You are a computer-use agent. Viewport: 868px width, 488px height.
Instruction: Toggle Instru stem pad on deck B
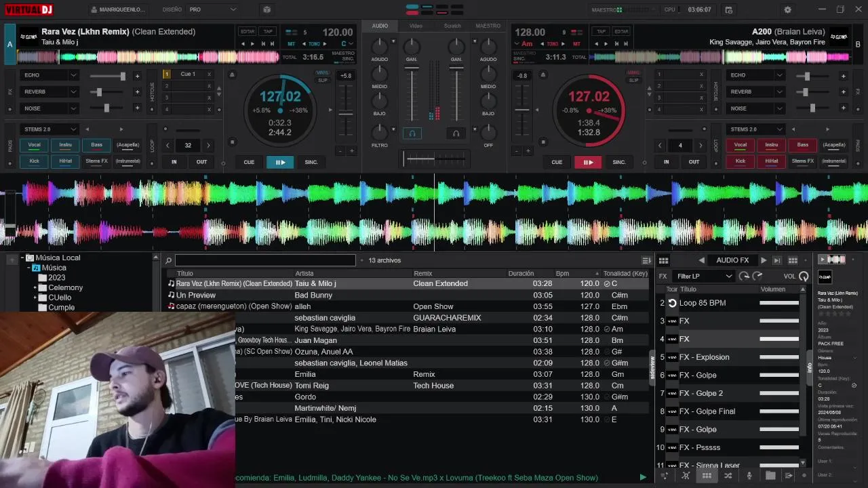[x=772, y=144]
